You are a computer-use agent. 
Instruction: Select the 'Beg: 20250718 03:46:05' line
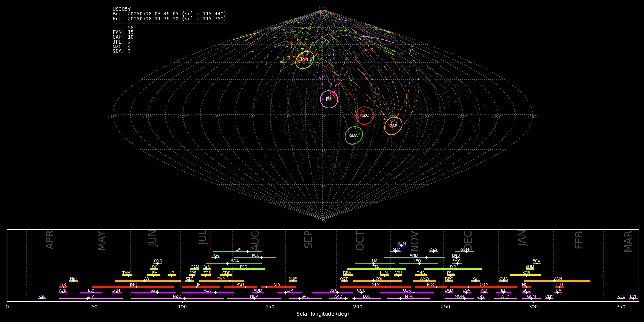coord(170,14)
